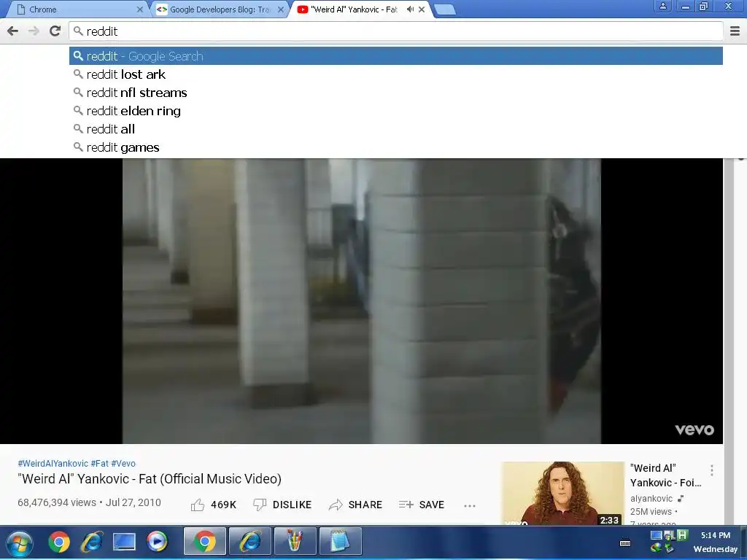Viewport: 747px width, 560px height.
Task: Click the 68,476,394 views text
Action: click(57, 502)
